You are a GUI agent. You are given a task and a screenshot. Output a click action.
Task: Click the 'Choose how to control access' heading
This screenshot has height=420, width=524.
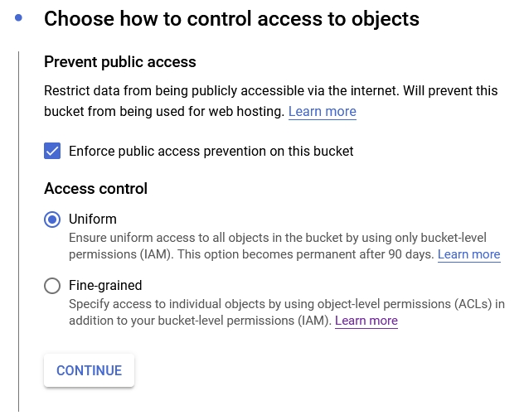231,18
